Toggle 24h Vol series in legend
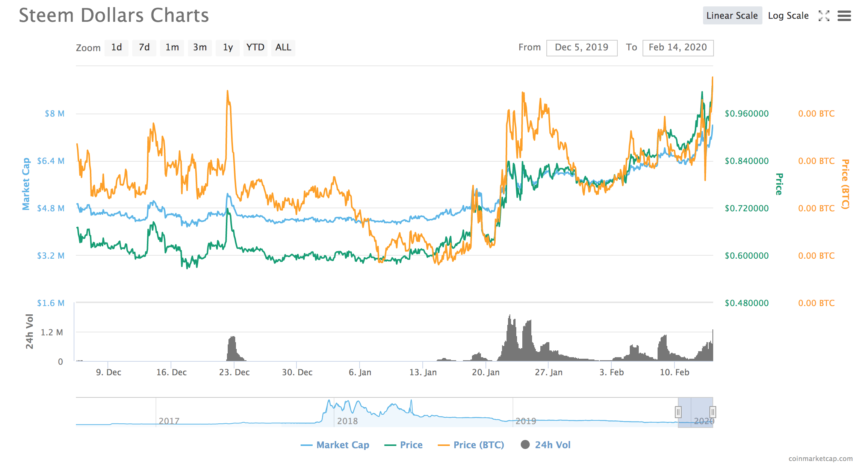 pyautogui.click(x=546, y=445)
